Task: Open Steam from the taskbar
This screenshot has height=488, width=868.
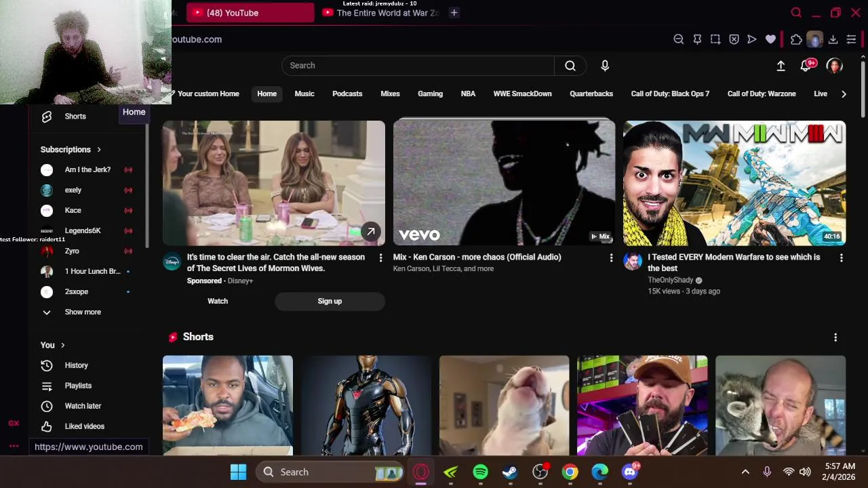Action: click(510, 472)
